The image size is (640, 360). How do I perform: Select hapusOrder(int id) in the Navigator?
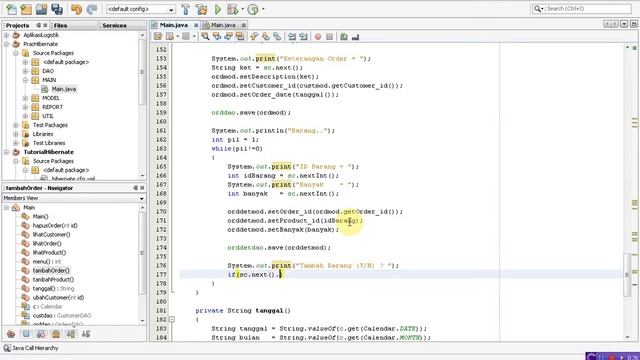click(55, 225)
